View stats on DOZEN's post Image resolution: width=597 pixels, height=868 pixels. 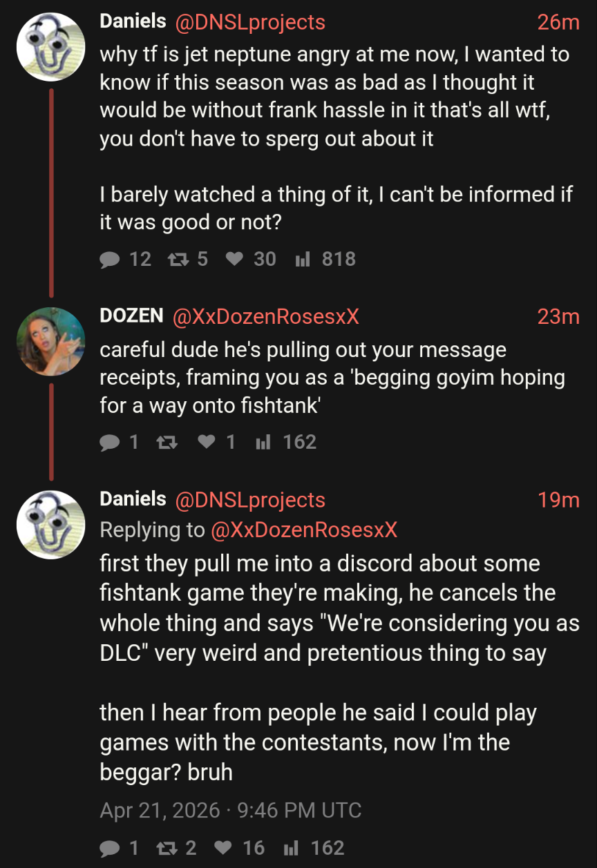pos(263,442)
